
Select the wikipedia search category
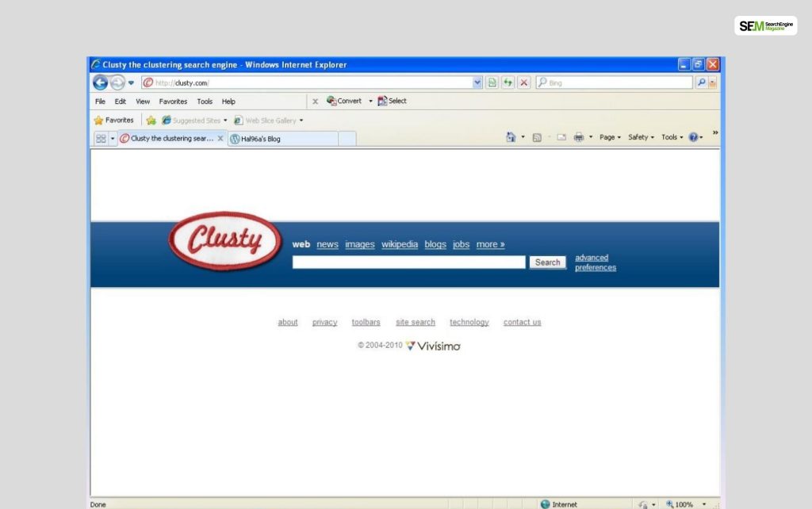coord(400,244)
